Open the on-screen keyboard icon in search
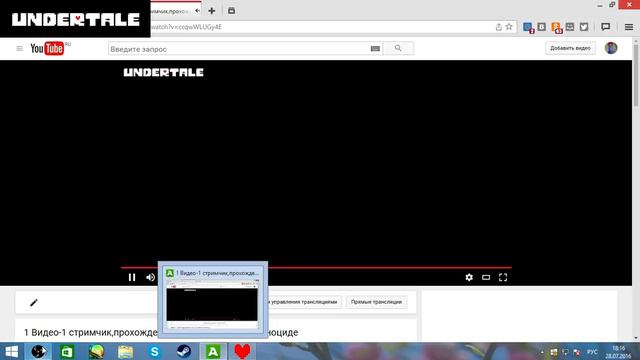640x360 pixels. coord(375,49)
